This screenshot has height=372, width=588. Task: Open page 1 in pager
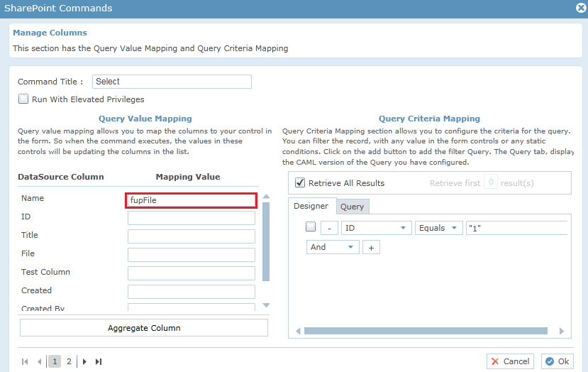55,361
